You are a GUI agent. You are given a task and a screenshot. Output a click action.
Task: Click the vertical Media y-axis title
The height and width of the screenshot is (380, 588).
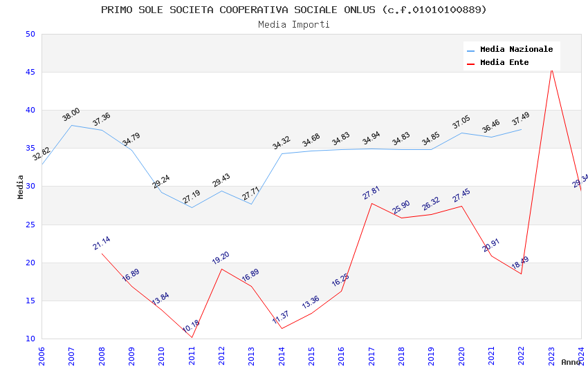[x=20, y=187]
